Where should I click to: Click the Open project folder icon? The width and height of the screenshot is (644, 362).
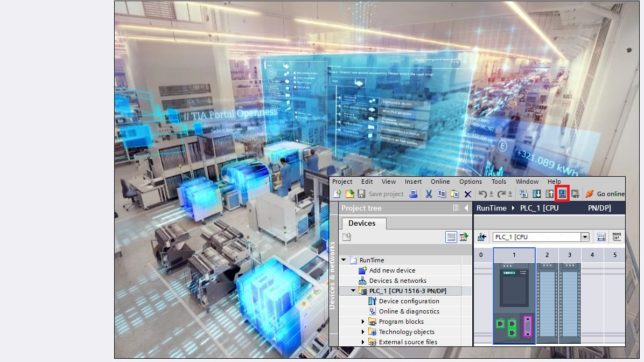349,194
